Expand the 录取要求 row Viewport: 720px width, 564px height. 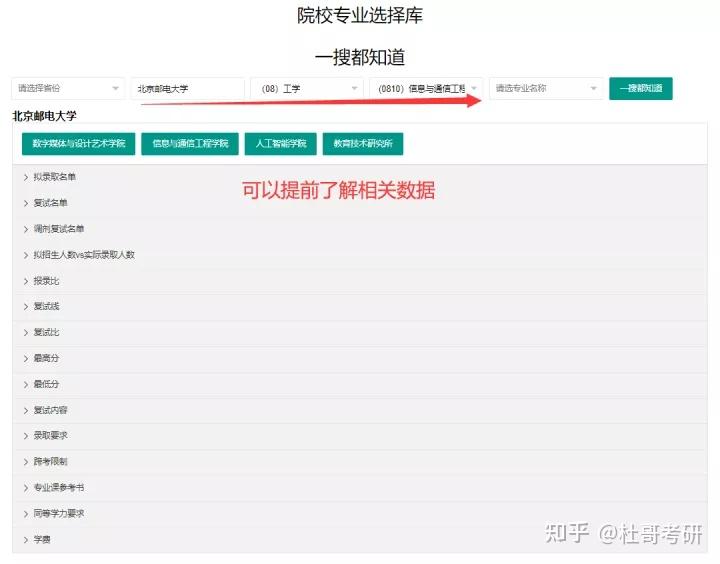pyautogui.click(x=360, y=436)
